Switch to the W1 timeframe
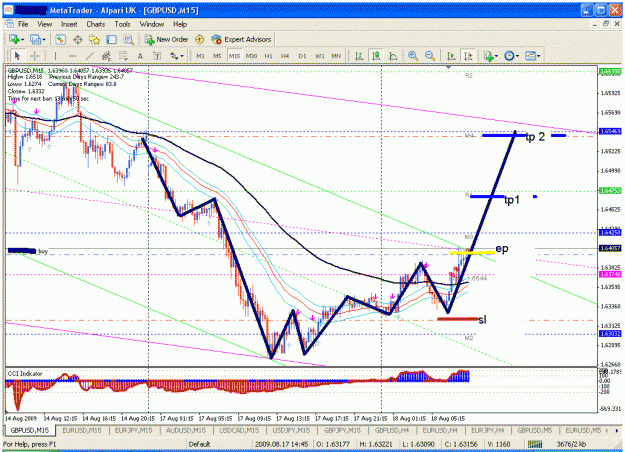The width and height of the screenshot is (625, 452). pos(319,56)
